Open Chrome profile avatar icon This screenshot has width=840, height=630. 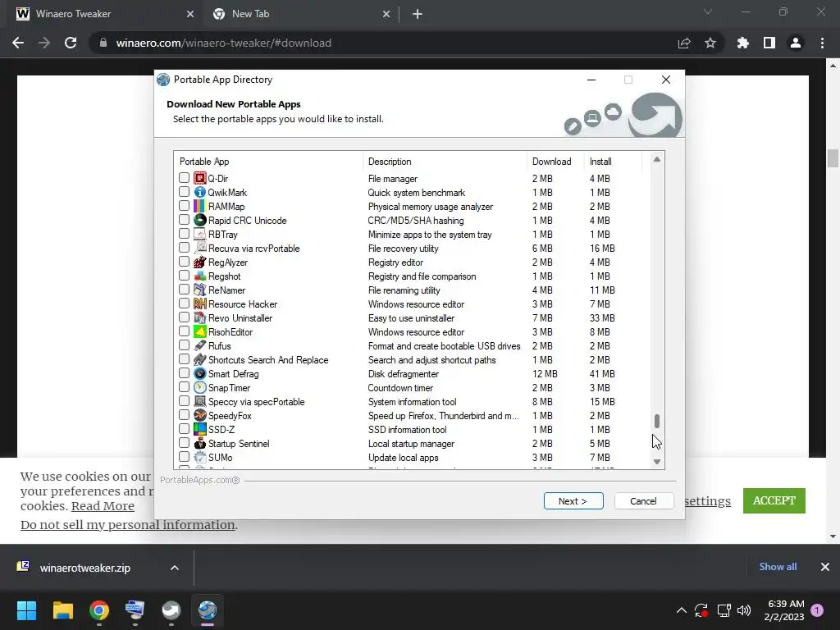coord(796,43)
